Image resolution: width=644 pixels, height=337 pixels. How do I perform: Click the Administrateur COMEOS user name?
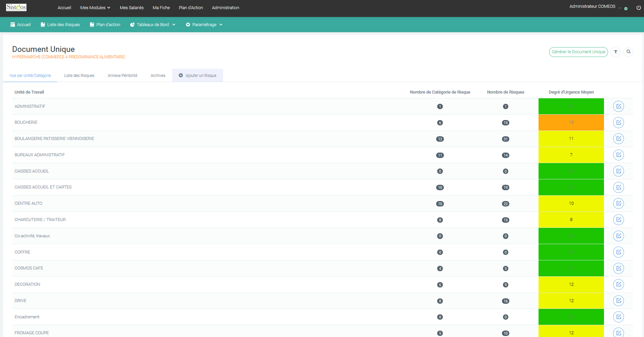pos(592,6)
